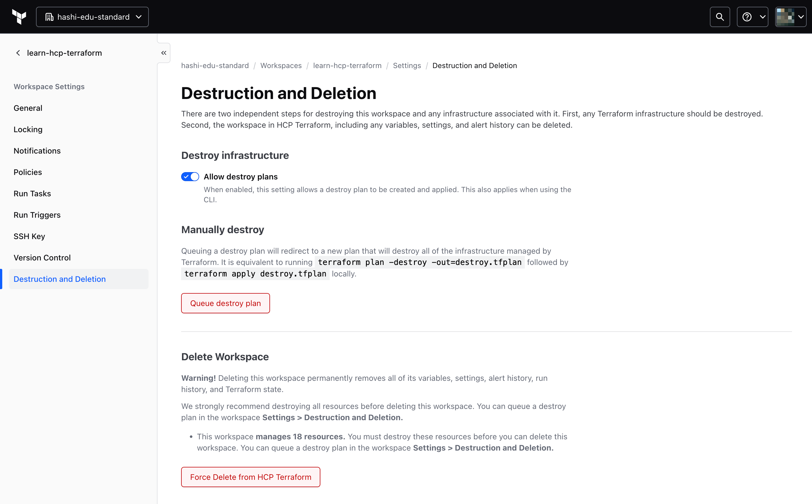Click the HashiCorp Terraform logo
Viewport: 812px width, 504px height.
pyautogui.click(x=19, y=16)
